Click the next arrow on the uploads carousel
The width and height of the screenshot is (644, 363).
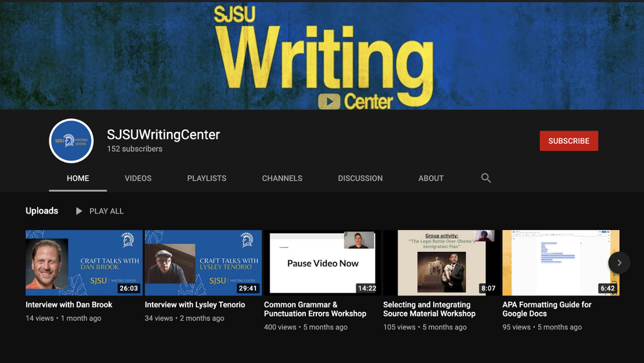[619, 263]
